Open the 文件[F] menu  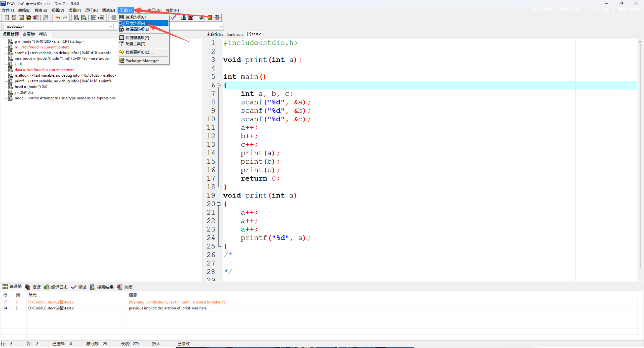pos(8,10)
